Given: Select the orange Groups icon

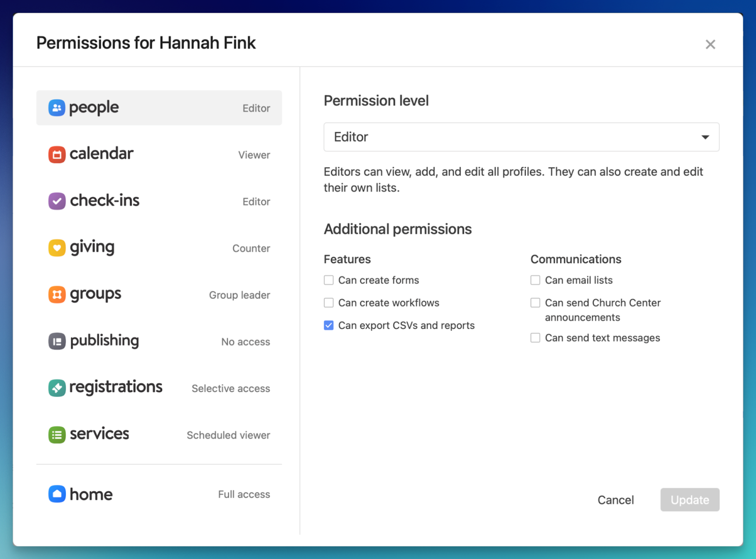Looking at the screenshot, I should coord(57,295).
